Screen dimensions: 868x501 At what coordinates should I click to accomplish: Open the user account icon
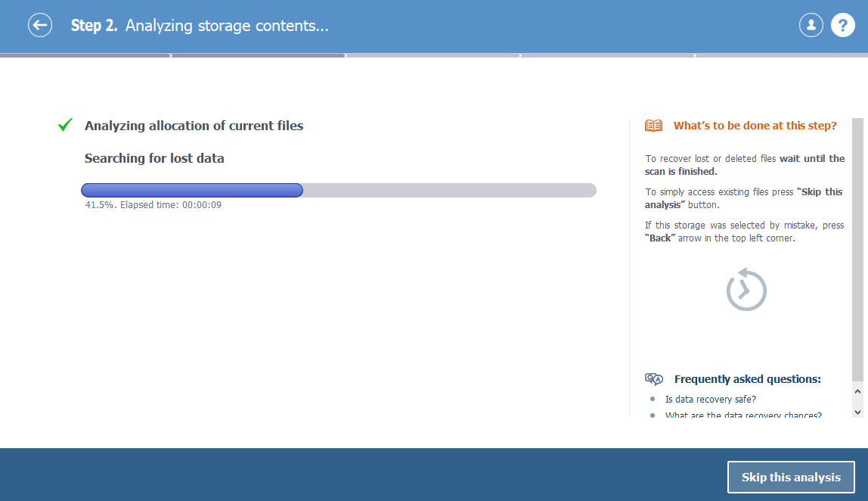811,25
